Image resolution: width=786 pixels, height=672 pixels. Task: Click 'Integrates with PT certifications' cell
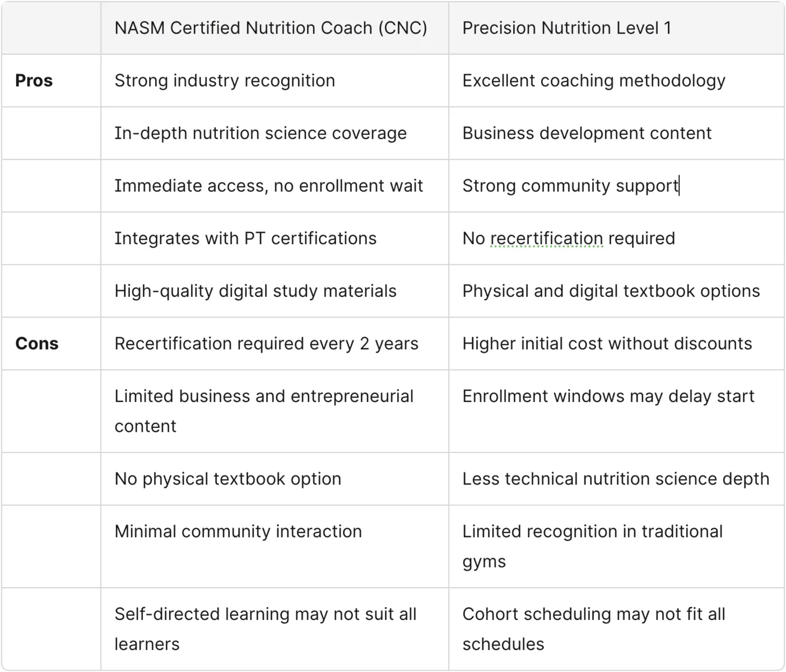[245, 239]
